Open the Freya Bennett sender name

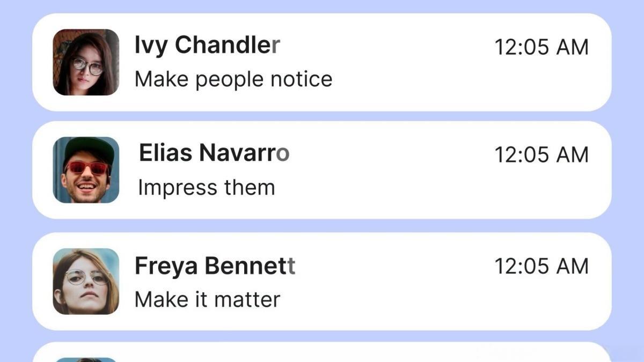click(x=215, y=266)
